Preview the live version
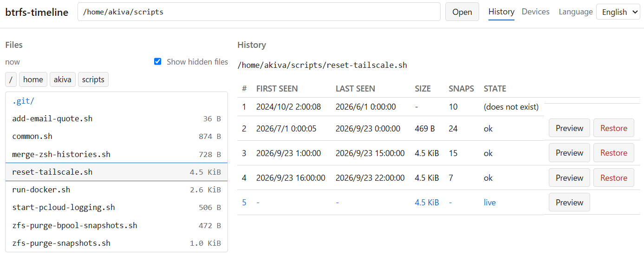 (569, 202)
